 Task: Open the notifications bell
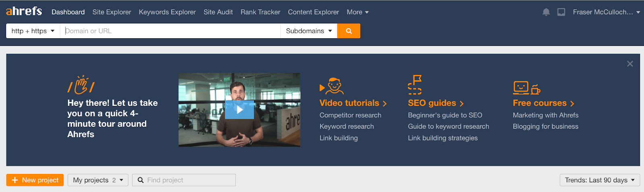(x=546, y=12)
